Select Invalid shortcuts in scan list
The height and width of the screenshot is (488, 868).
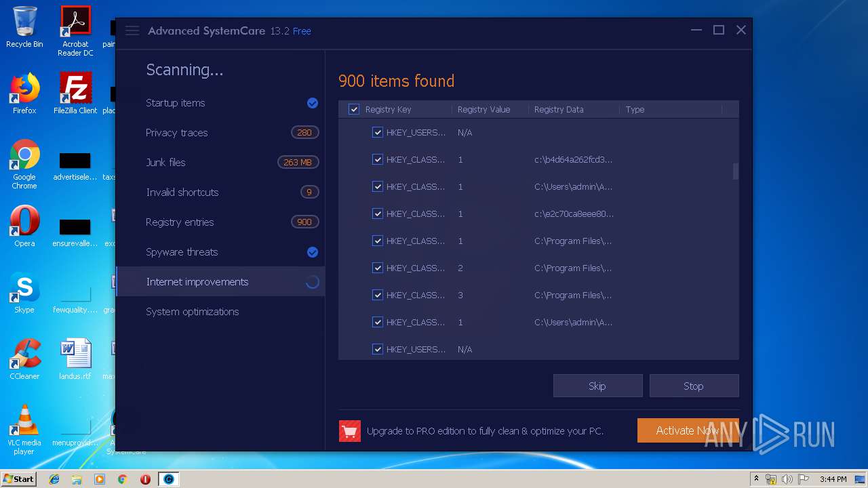coord(220,192)
